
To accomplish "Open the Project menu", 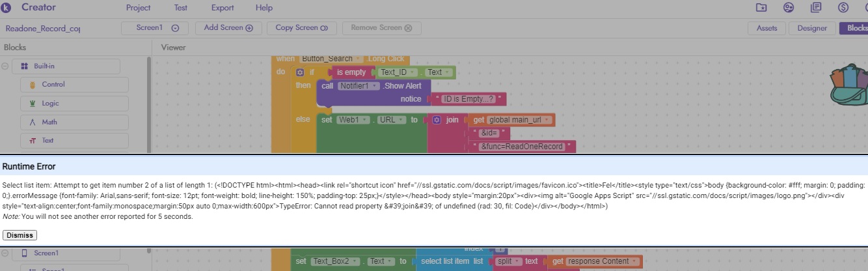I will [x=138, y=8].
